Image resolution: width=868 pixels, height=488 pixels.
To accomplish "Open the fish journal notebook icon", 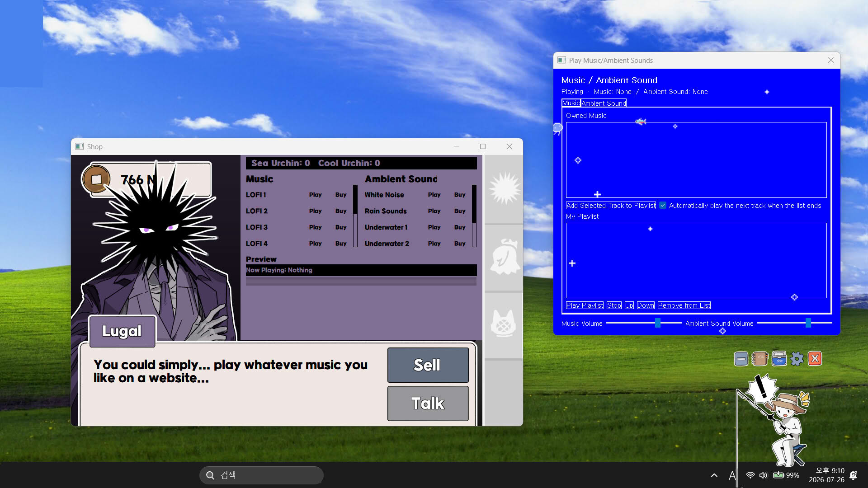I will (760, 359).
